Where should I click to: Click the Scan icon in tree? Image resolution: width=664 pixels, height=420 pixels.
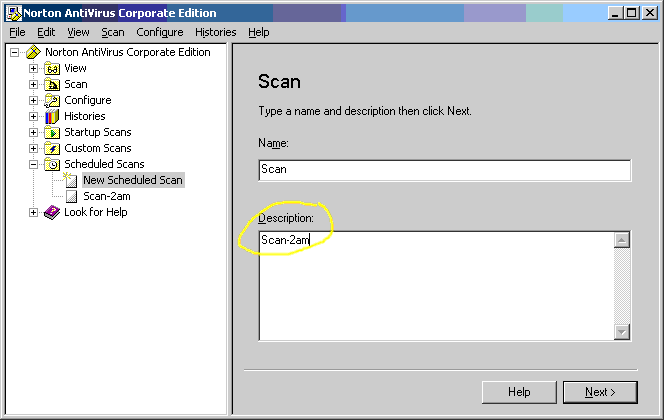click(52, 84)
